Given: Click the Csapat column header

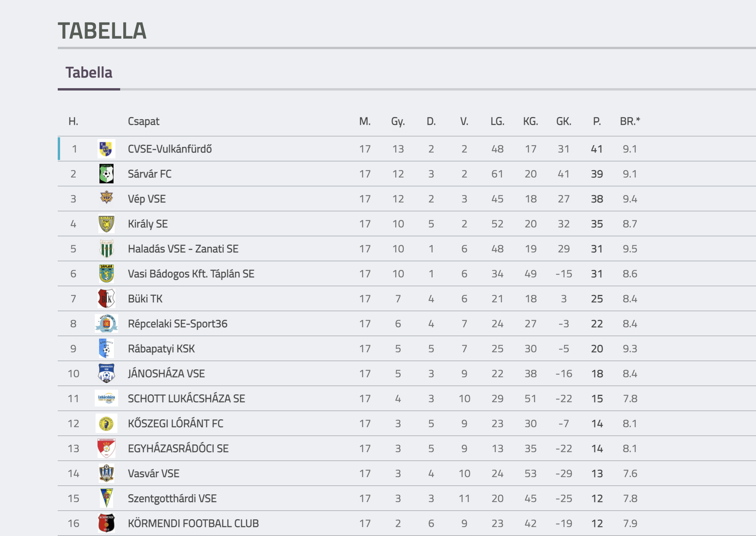Looking at the screenshot, I should click(144, 122).
